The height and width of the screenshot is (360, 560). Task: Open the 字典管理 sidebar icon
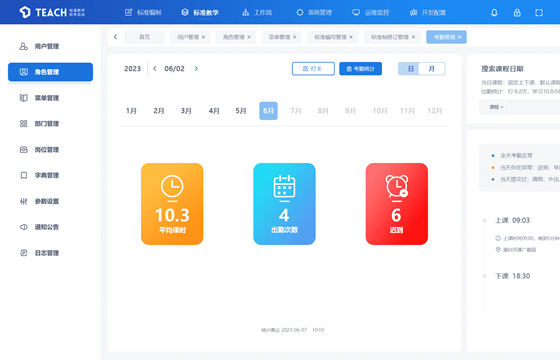pos(24,175)
